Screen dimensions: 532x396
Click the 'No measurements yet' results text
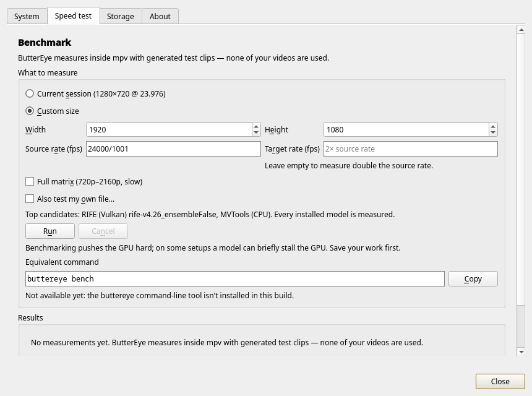click(227, 342)
